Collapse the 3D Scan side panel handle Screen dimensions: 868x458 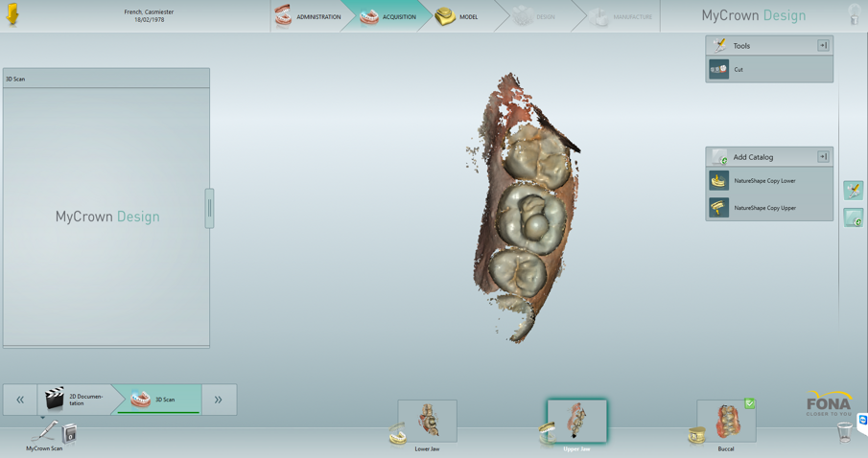click(x=209, y=208)
